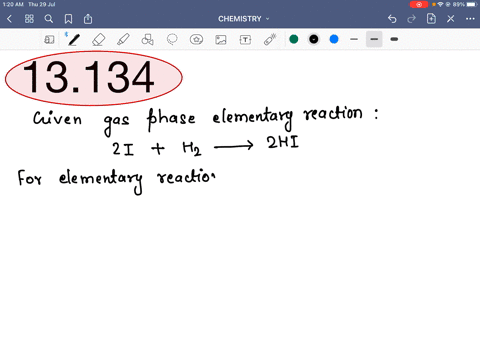Select the medium stroke width
Image resolution: width=480 pixels, height=360 pixels.
click(x=374, y=39)
